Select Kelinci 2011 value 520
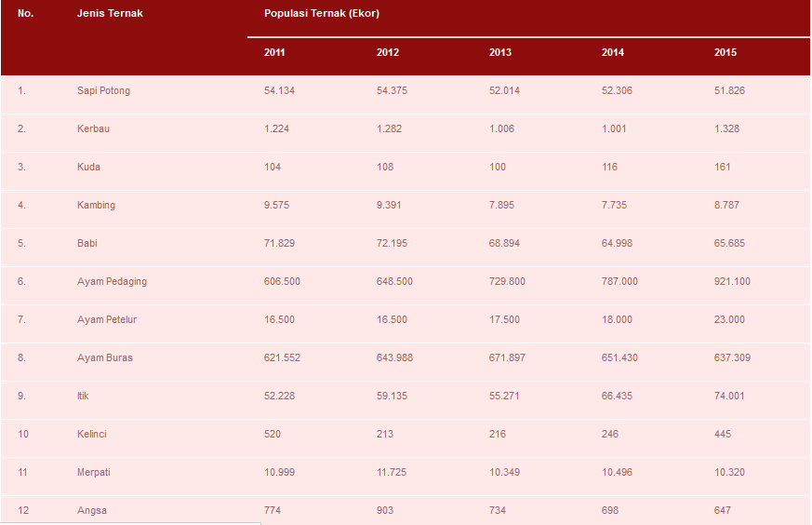 point(273,435)
